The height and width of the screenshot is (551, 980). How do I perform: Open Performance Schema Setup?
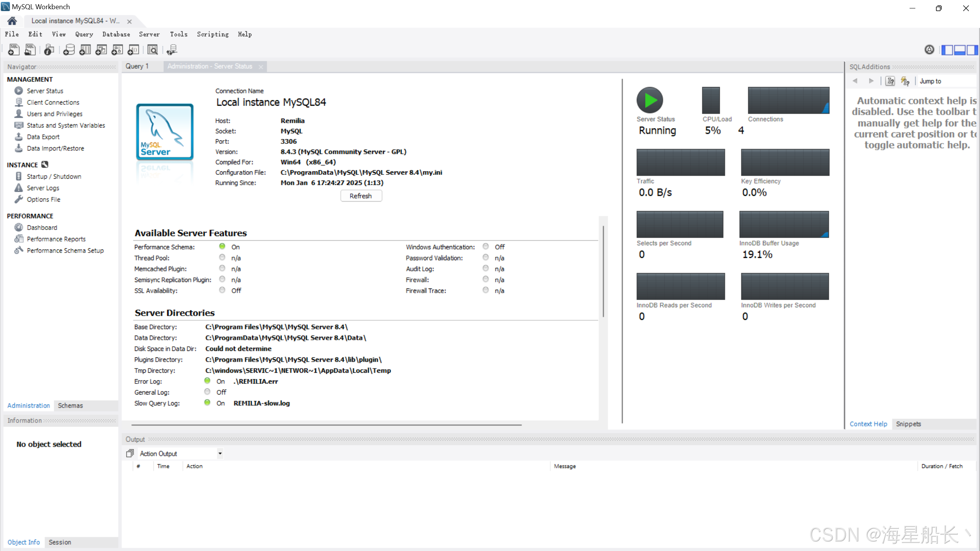[65, 250]
